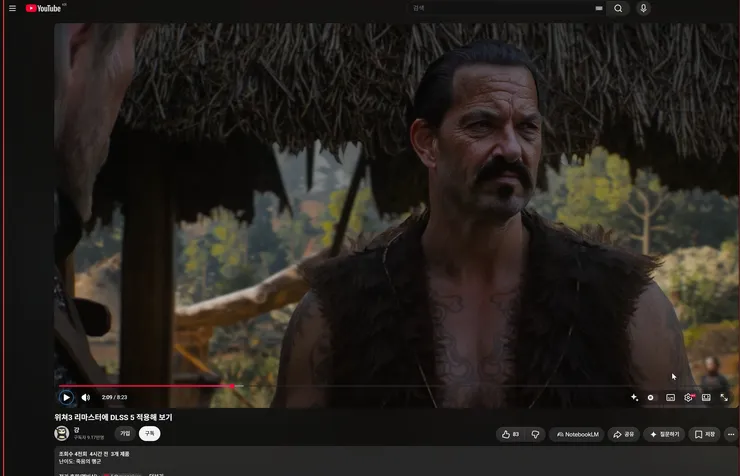Go to YouTube home via logo

click(43, 8)
